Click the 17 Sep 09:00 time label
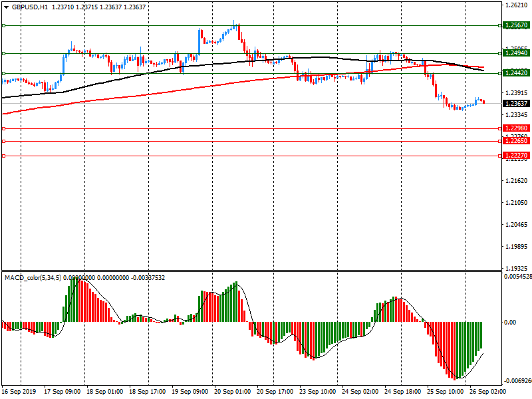Image resolution: width=532 pixels, height=399 pixels. [62, 392]
